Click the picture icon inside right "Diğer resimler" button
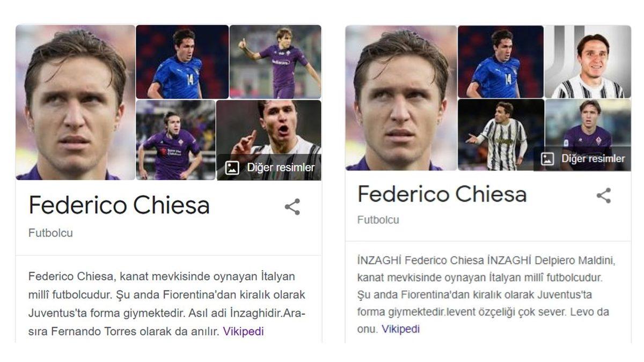Image resolution: width=644 pixels, height=362 pixels. click(547, 158)
